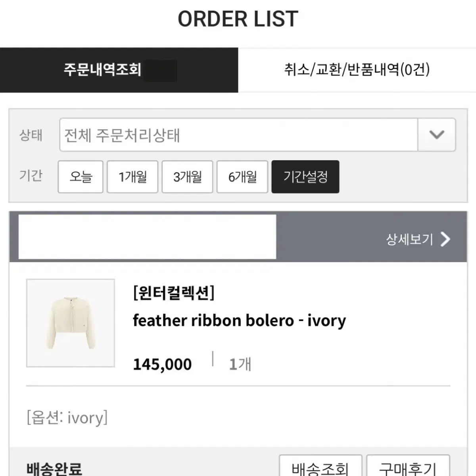Open the ivory bolero product thumbnail
The height and width of the screenshot is (476, 476).
tap(71, 323)
